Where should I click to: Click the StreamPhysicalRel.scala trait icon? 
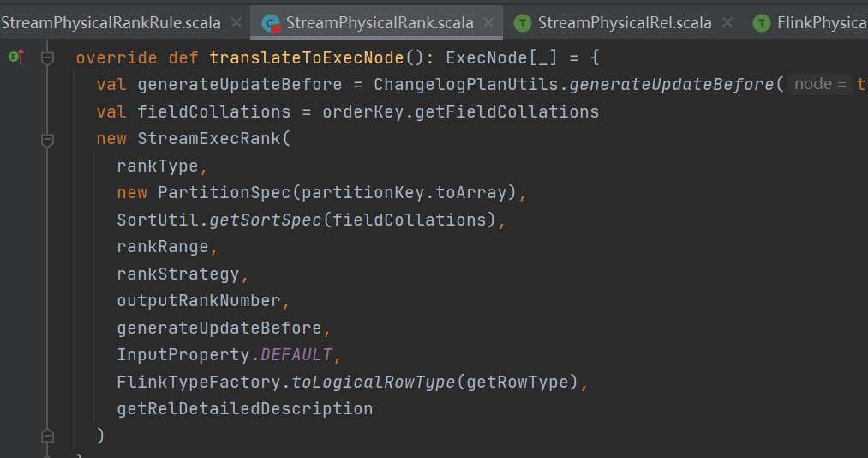tap(522, 23)
